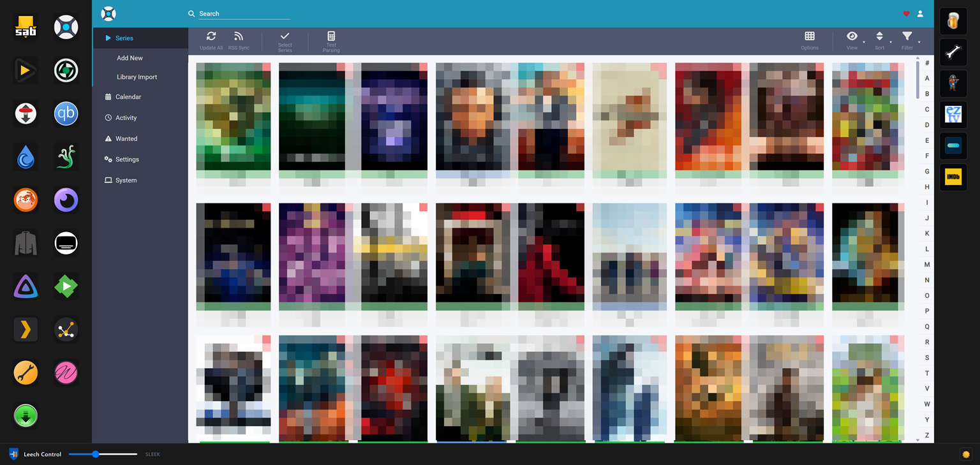Open the green hydra icon
Screen dimensions: 980x465
(x=66, y=157)
